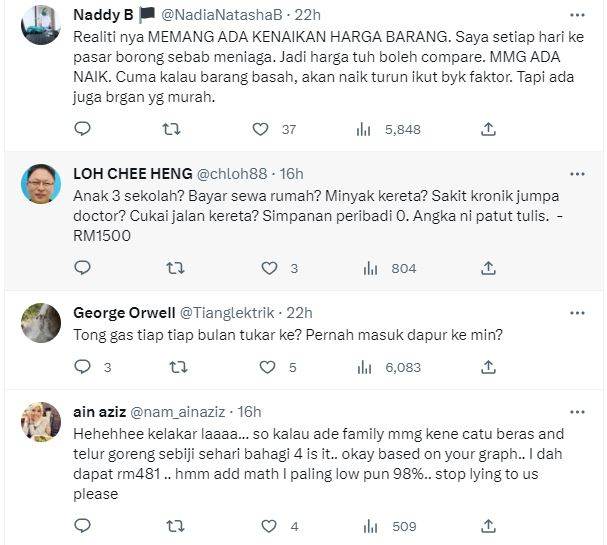This screenshot has height=545, width=607.
Task: Like Naddy B's tweet
Action: coord(260,129)
